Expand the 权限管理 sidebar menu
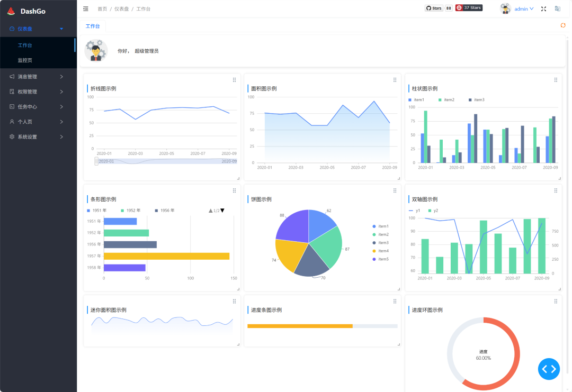 click(37, 92)
